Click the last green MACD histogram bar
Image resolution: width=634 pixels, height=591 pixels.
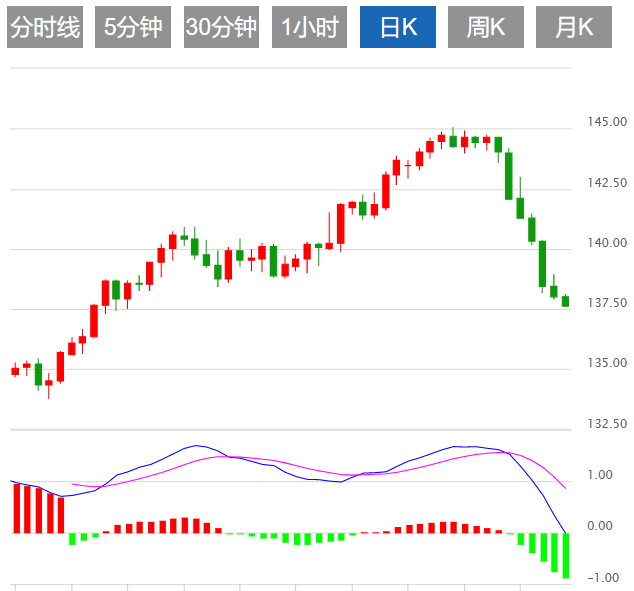(x=566, y=555)
